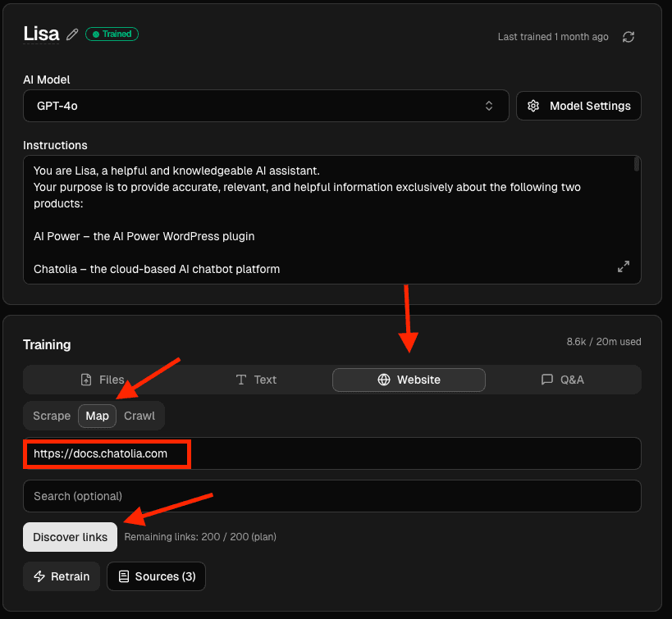
Task: Click the globe icon on Website tab
Action: 383,380
